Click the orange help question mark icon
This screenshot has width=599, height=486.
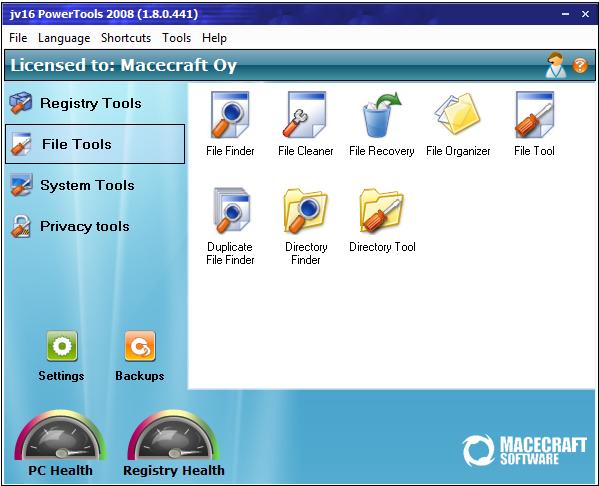pyautogui.click(x=580, y=65)
